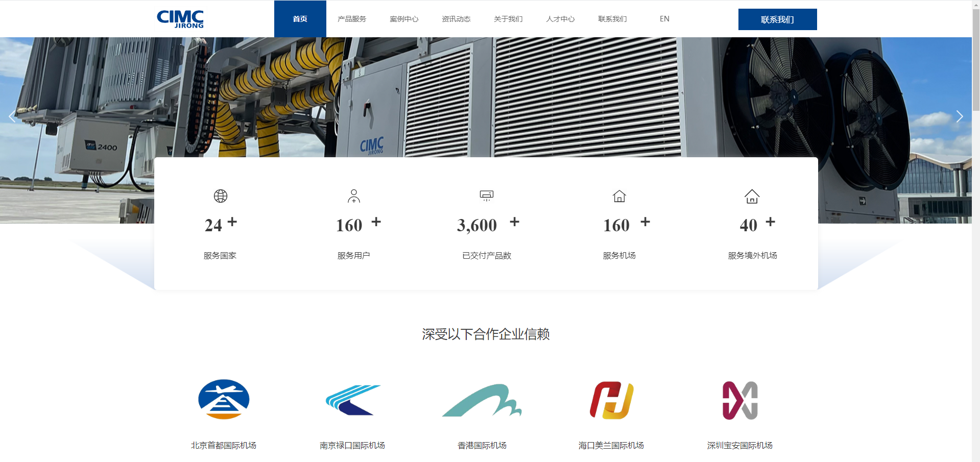Viewport: 980px width, 462px height.
Task: Open the 深圳宝安国际机场 logo
Action: click(x=740, y=400)
